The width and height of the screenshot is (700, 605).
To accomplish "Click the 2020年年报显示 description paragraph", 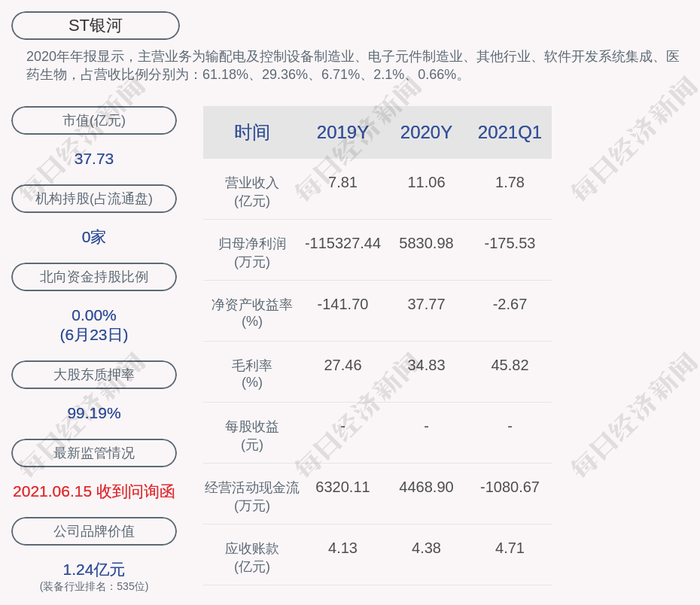I will pyautogui.click(x=353, y=65).
